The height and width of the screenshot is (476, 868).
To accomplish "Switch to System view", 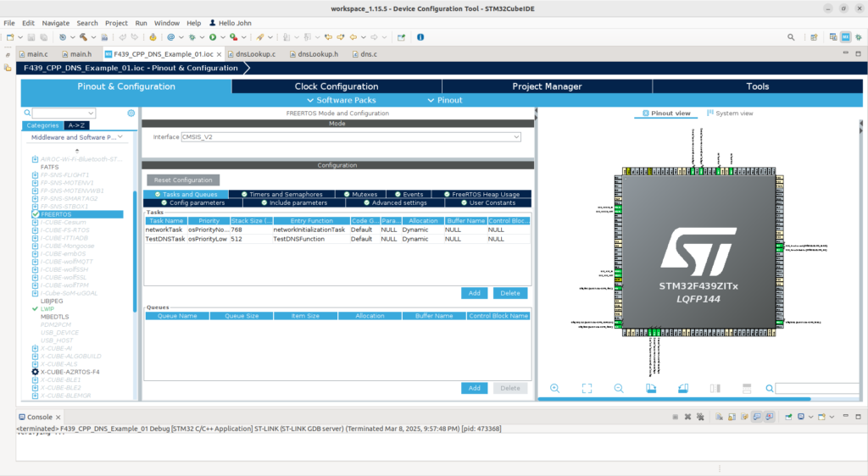I will click(730, 113).
